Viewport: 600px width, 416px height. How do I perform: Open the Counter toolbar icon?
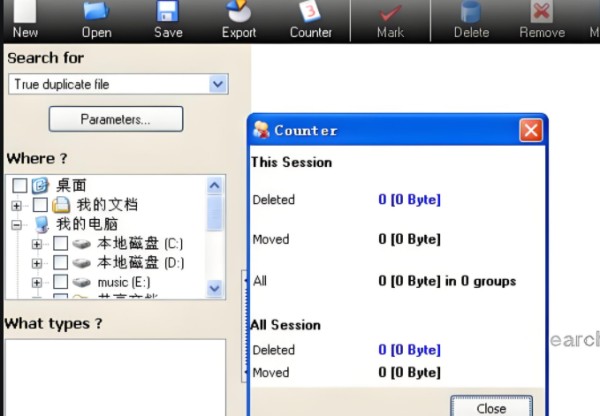pos(310,13)
